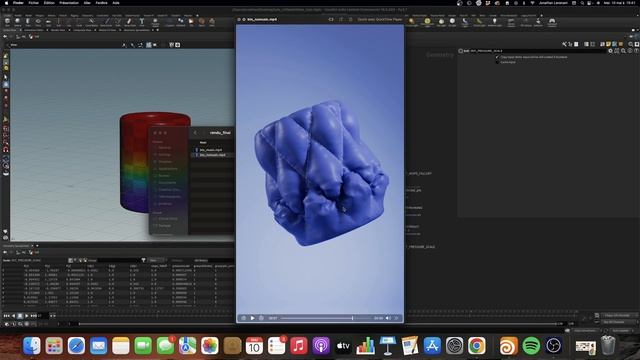Close the Quick Look preview window
This screenshot has height=360, width=640.
tap(239, 19)
